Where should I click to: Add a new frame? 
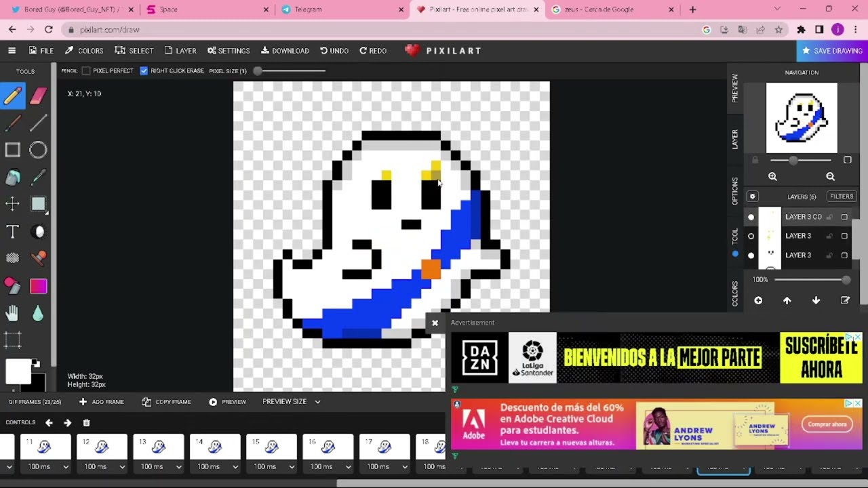point(101,402)
